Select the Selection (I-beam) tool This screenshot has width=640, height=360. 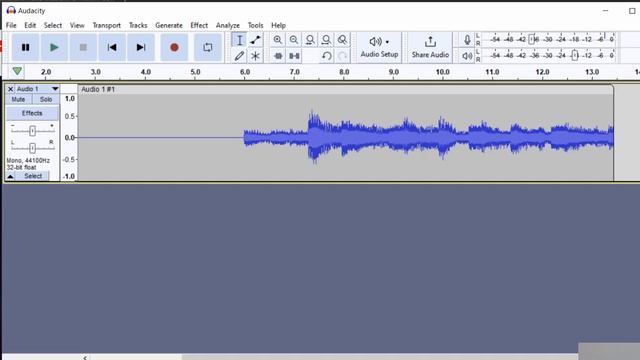[240, 40]
